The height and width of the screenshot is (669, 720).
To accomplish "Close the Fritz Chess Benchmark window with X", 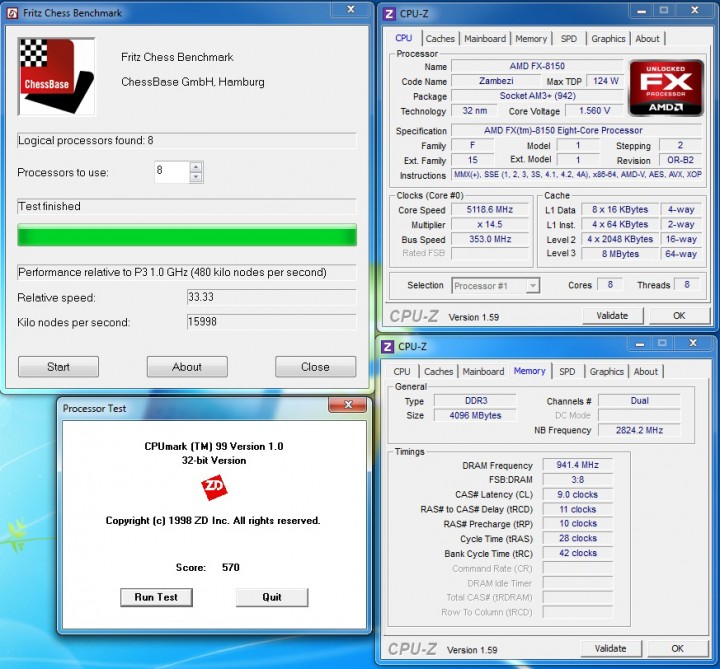I will tap(351, 9).
